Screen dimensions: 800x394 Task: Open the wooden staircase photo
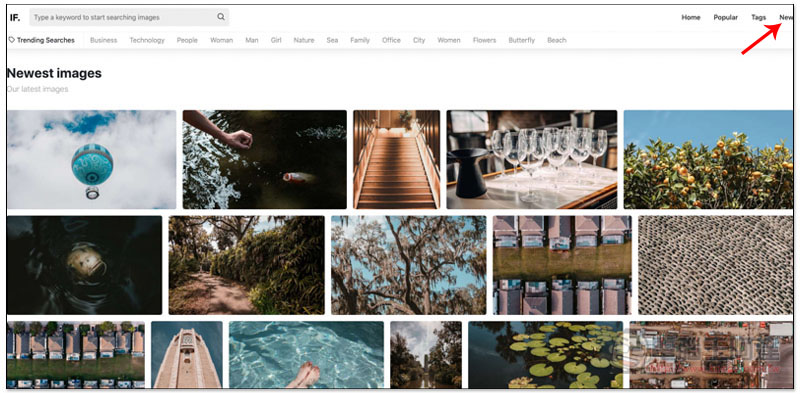tap(396, 159)
